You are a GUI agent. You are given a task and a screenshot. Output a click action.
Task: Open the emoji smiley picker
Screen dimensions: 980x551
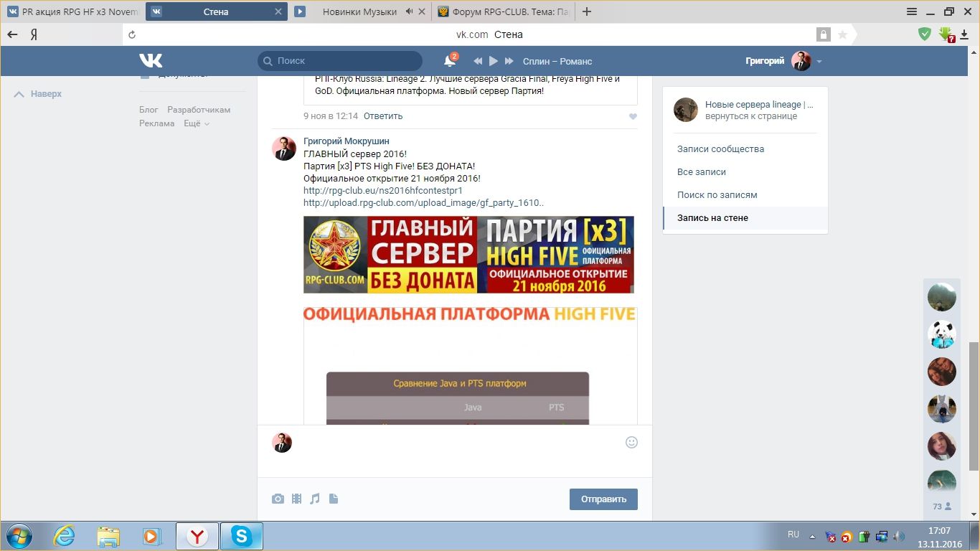tap(631, 443)
